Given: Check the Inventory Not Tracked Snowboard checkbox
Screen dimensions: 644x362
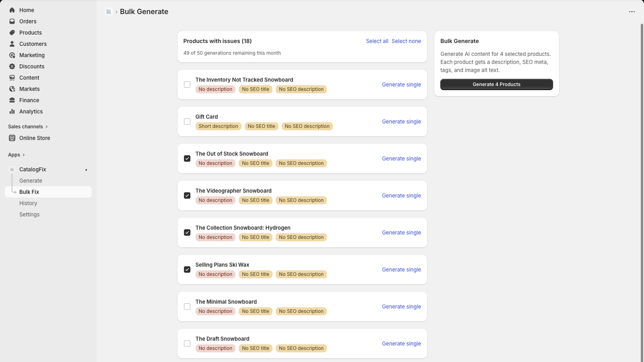Looking at the screenshot, I should (187, 84).
